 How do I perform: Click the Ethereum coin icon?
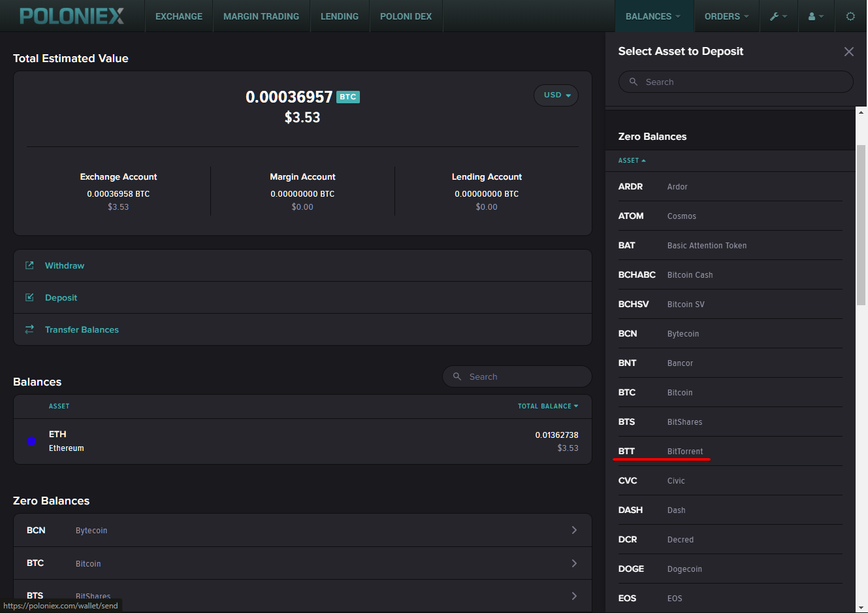pos(31,441)
